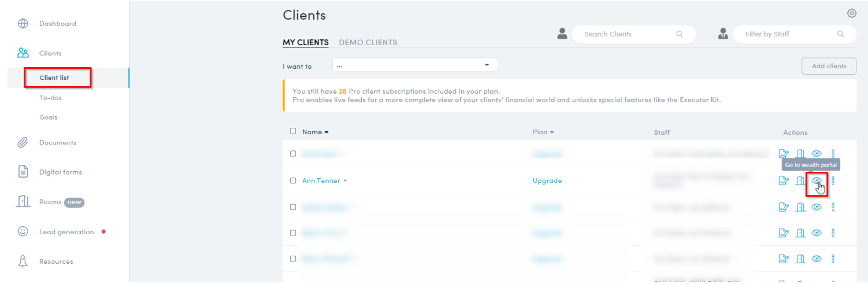The image size is (868, 284).
Task: Open To-dos in the sidebar menu
Action: [x=50, y=98]
